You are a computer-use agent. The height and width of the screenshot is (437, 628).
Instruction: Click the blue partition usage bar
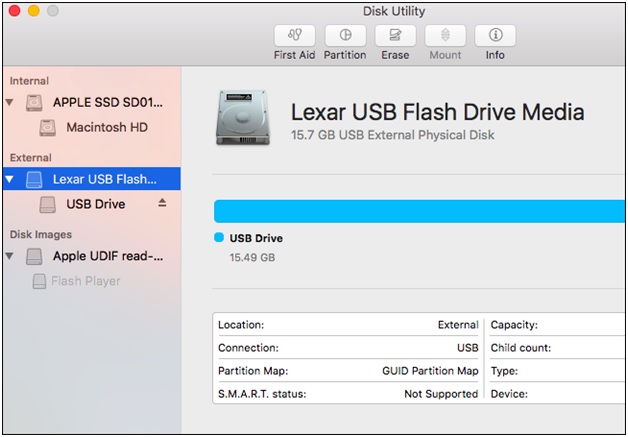coord(420,210)
